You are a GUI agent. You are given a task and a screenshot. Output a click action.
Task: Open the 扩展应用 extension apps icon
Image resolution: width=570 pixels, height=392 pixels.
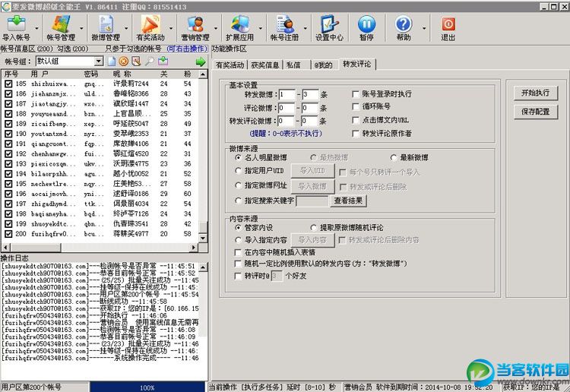coord(239,28)
